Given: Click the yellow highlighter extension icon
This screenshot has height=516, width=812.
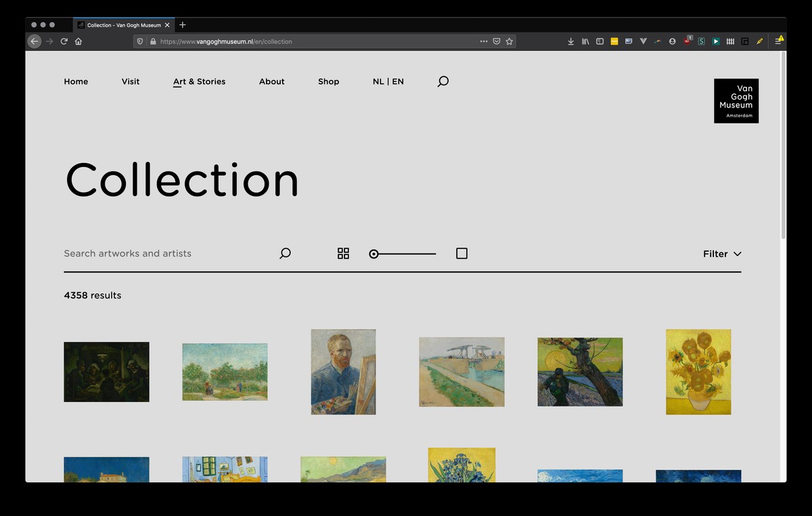Looking at the screenshot, I should pyautogui.click(x=760, y=41).
